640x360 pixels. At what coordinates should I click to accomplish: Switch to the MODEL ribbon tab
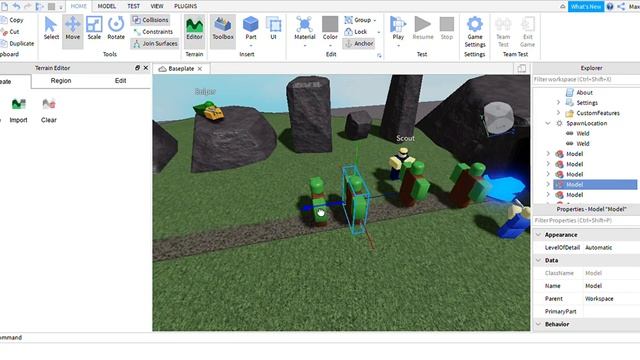(107, 6)
